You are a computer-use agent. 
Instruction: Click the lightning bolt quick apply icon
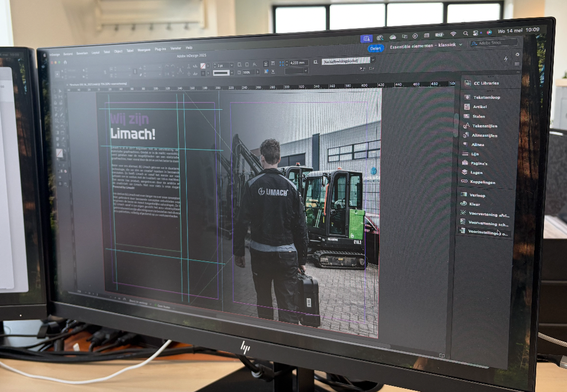[x=505, y=59]
